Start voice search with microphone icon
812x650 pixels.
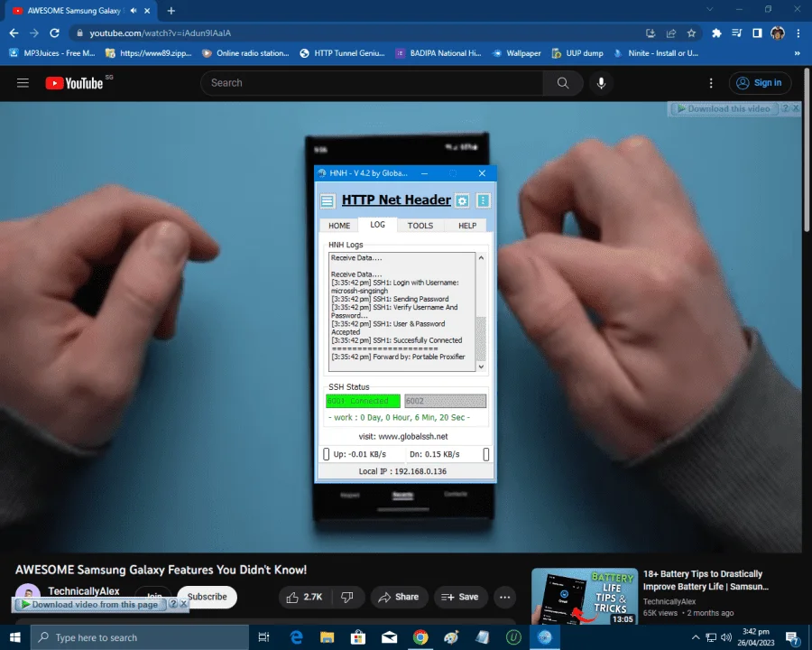601,83
